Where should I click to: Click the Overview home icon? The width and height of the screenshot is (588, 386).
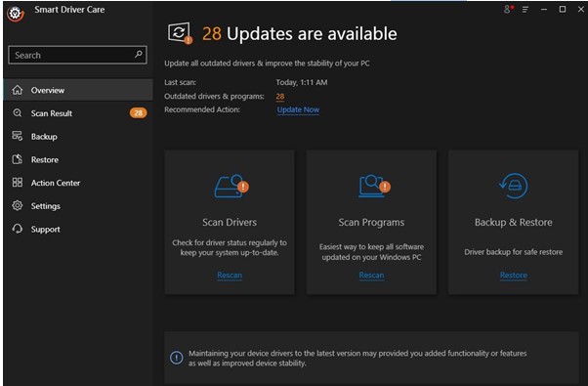click(x=18, y=90)
